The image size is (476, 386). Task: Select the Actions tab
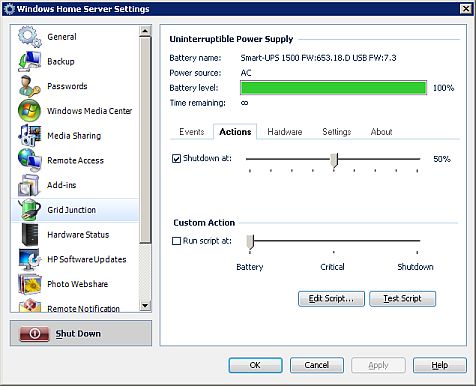pyautogui.click(x=235, y=132)
